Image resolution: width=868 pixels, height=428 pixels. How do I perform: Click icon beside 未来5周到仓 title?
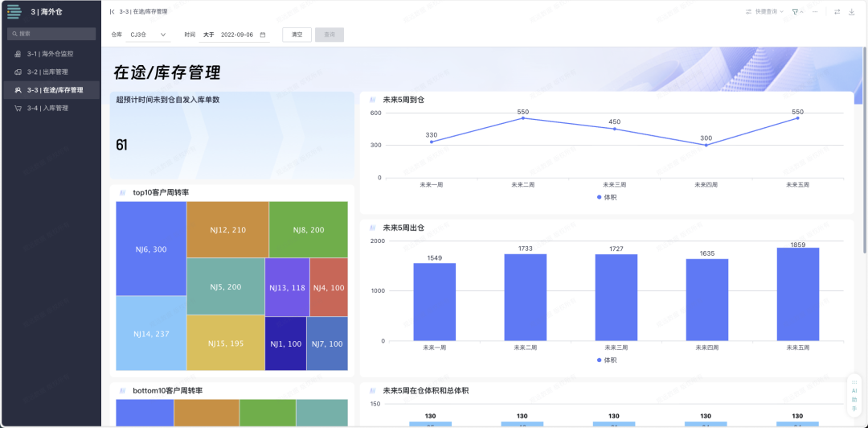coord(373,100)
